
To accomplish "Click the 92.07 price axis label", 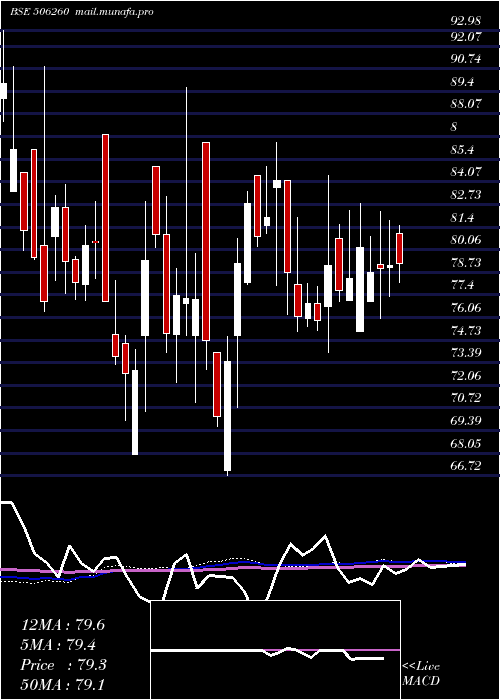I will pos(466,37).
